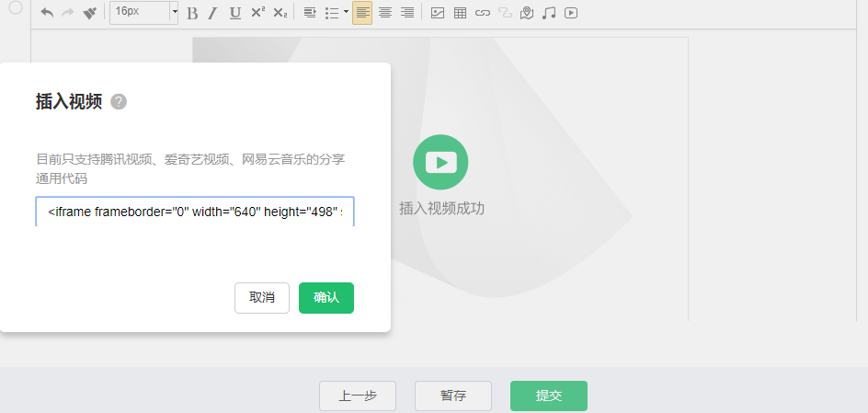This screenshot has height=413, width=868.
Task: Clear formatting with the brush icon
Action: (90, 13)
